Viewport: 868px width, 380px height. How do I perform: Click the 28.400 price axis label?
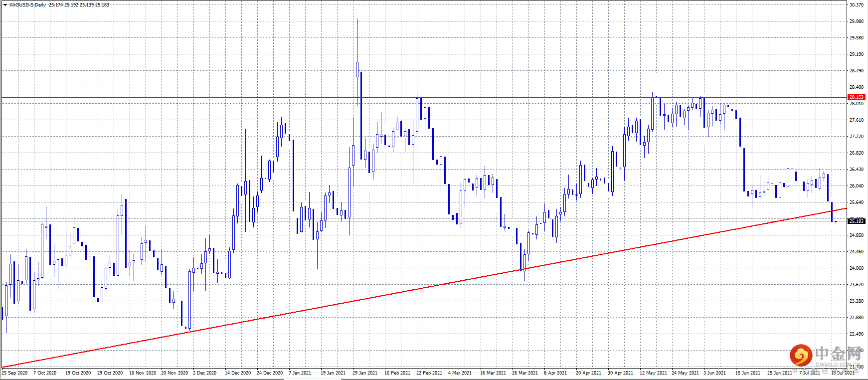click(x=857, y=87)
